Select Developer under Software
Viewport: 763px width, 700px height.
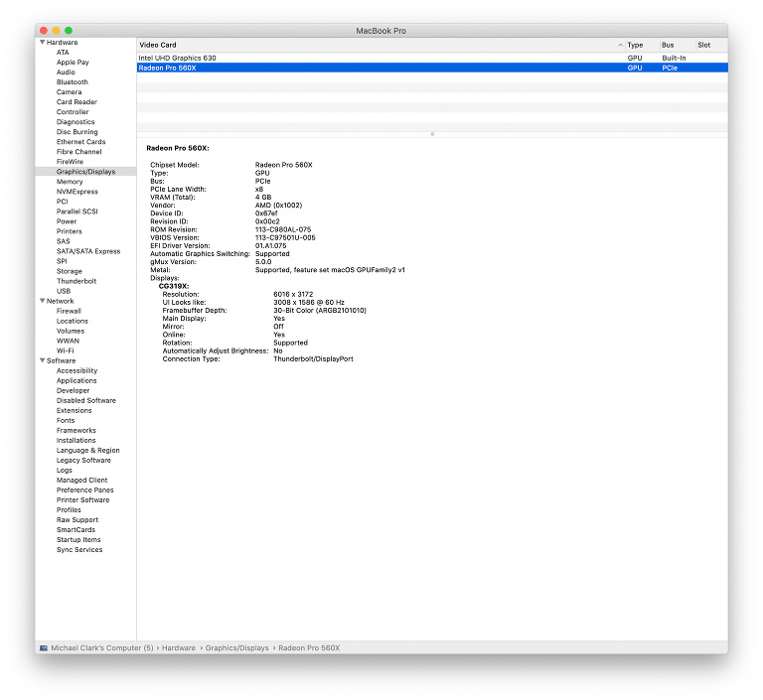pyautogui.click(x=73, y=390)
